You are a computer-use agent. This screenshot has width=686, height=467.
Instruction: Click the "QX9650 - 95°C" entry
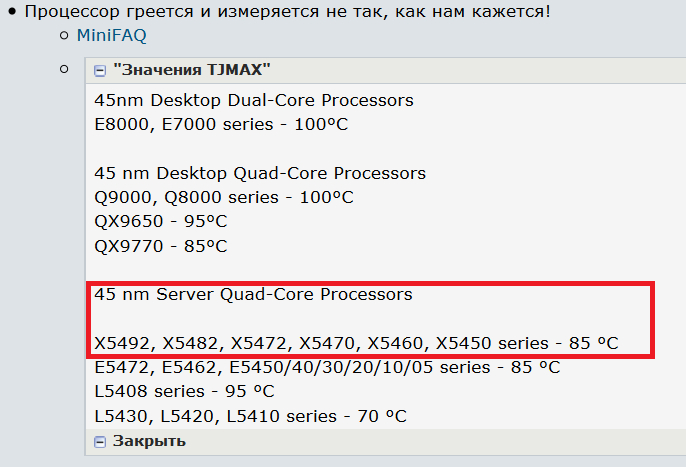coord(161,221)
